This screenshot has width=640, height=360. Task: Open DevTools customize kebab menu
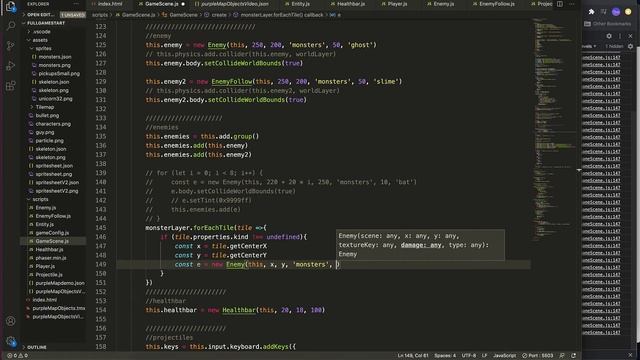pyautogui.click(x=620, y=36)
